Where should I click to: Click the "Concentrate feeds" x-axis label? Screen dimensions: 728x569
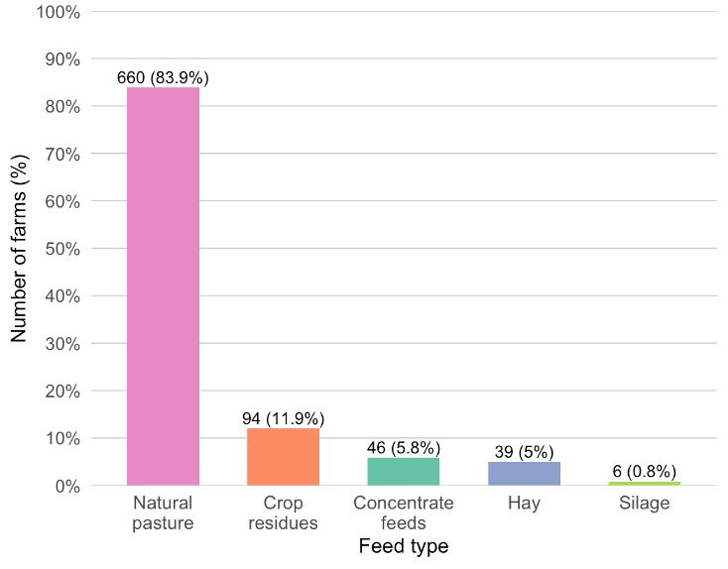[x=404, y=512]
